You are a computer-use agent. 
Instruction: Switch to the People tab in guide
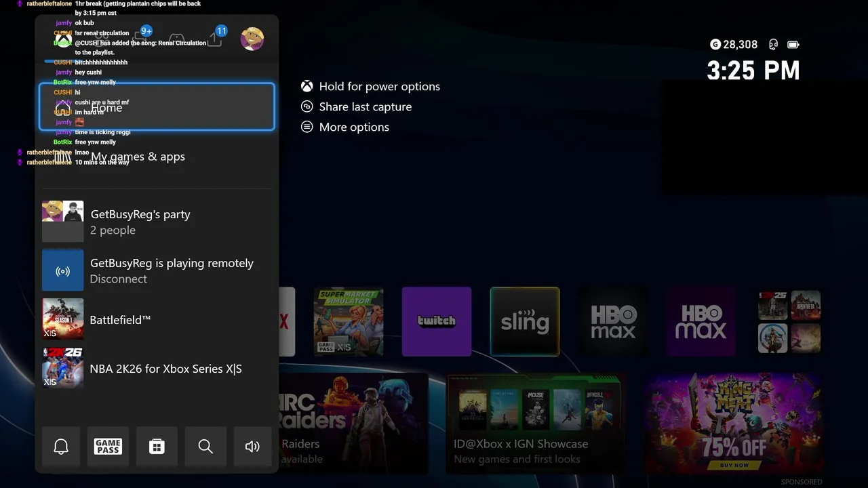coord(102,39)
